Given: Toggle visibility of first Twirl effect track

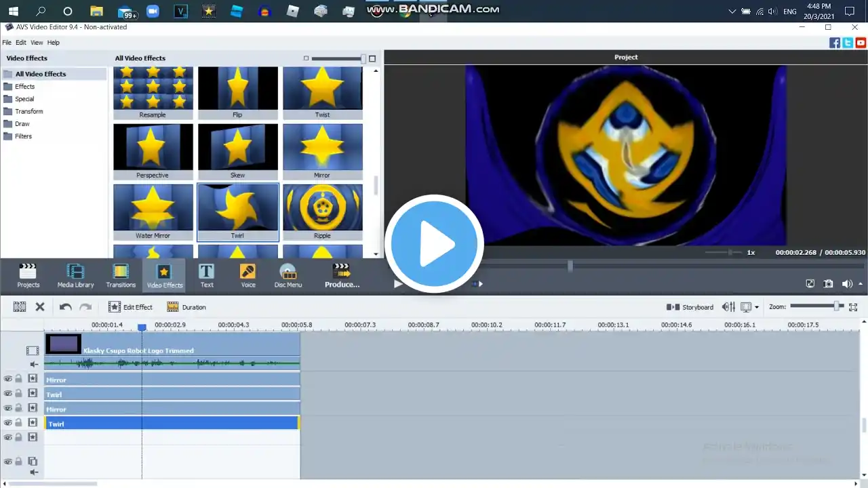Looking at the screenshot, I should click(7, 393).
